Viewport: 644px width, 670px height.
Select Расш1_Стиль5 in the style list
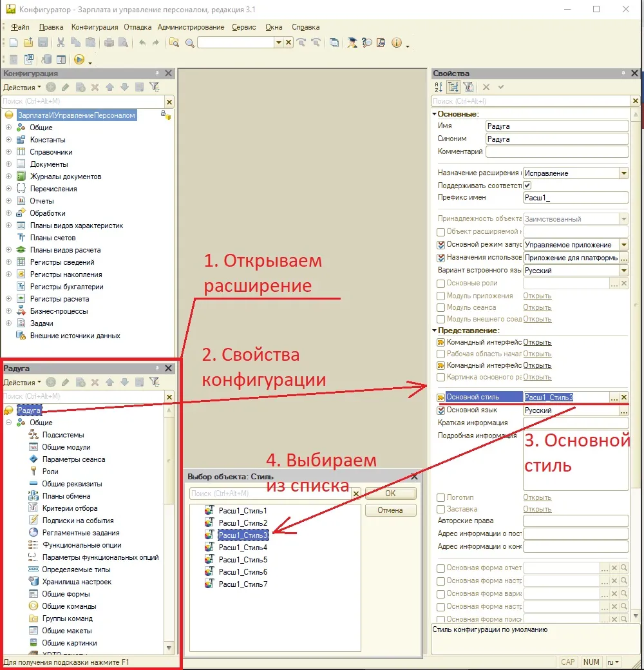coord(243,560)
